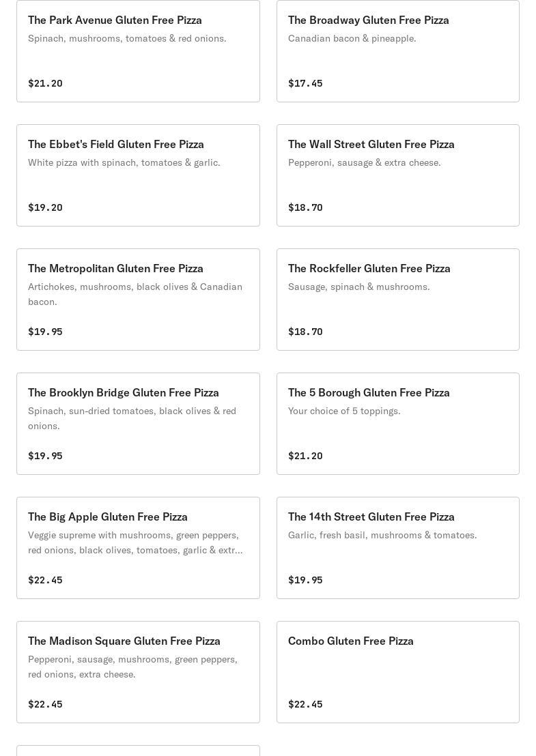Select The Big Apple Gluten Free Pizza

[108, 517]
